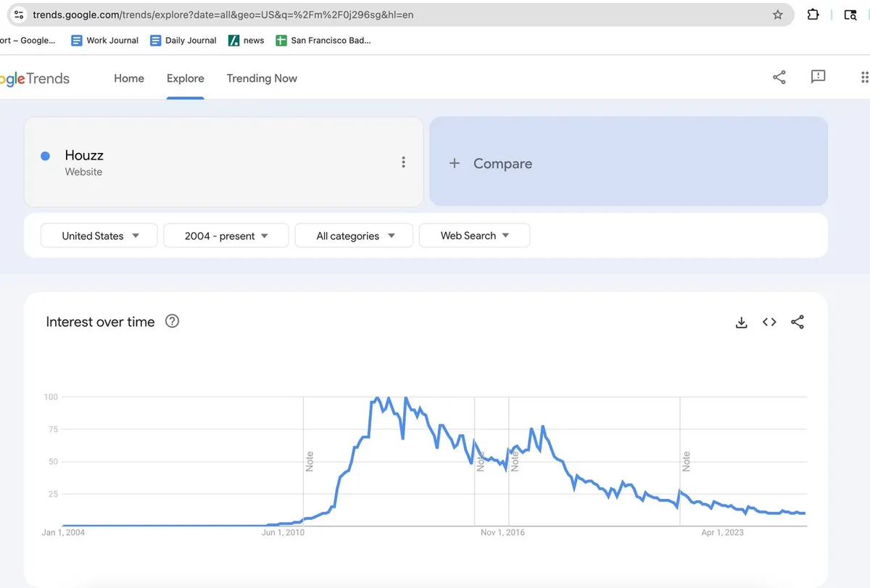Download the Interest over time CSV
Viewport: 870px width, 588px height.
(x=741, y=323)
